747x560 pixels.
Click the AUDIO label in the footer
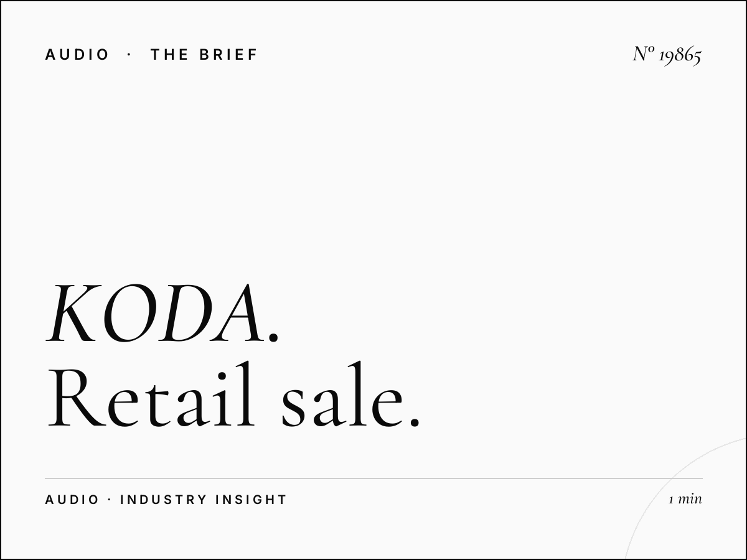coord(72,500)
